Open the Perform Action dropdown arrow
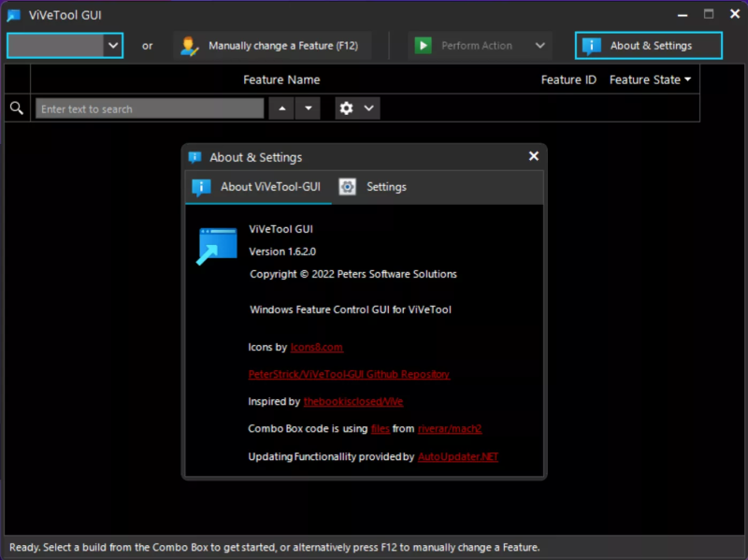This screenshot has height=560, width=748. 539,45
